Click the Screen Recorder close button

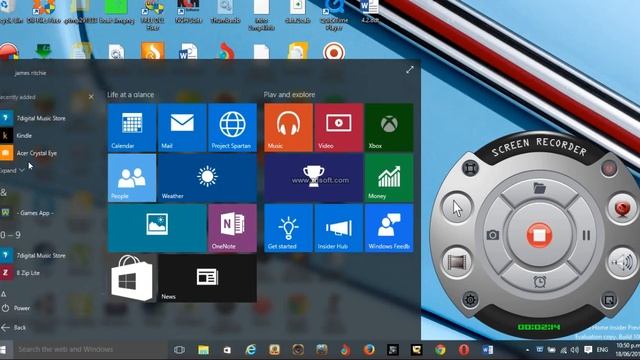tap(609, 168)
